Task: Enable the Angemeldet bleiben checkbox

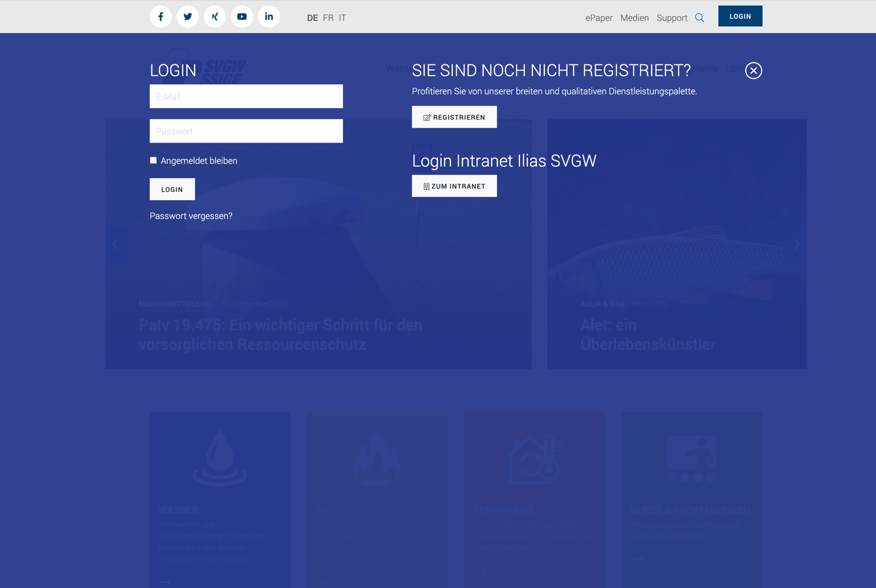Action: pyautogui.click(x=153, y=160)
